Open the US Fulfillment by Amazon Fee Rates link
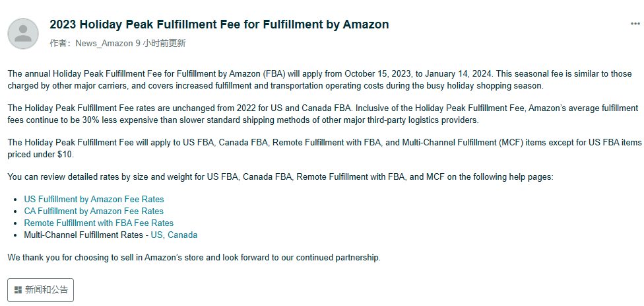This screenshot has height=306, width=644. [x=94, y=199]
